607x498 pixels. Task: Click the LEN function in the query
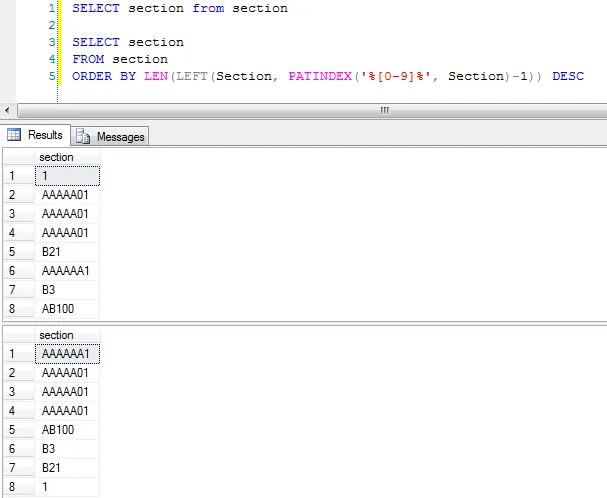click(x=156, y=76)
